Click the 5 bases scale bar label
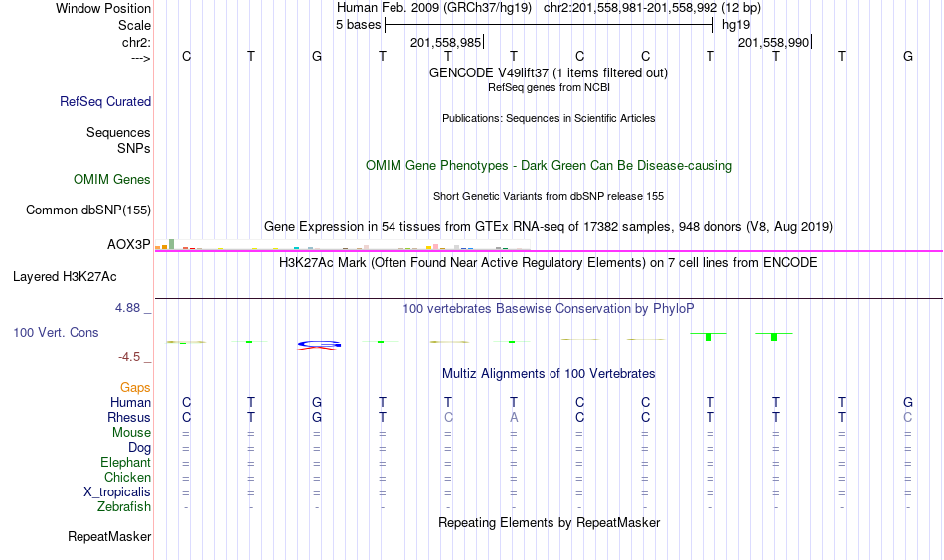 (x=358, y=25)
